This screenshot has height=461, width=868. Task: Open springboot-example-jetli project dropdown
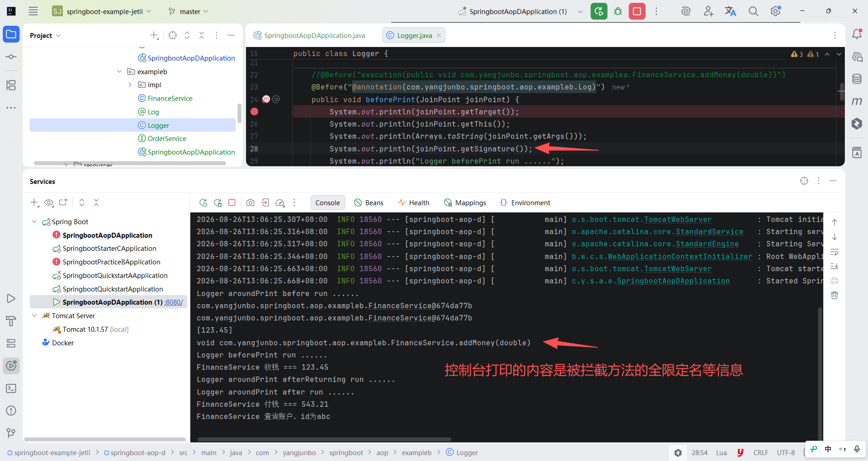pos(102,11)
